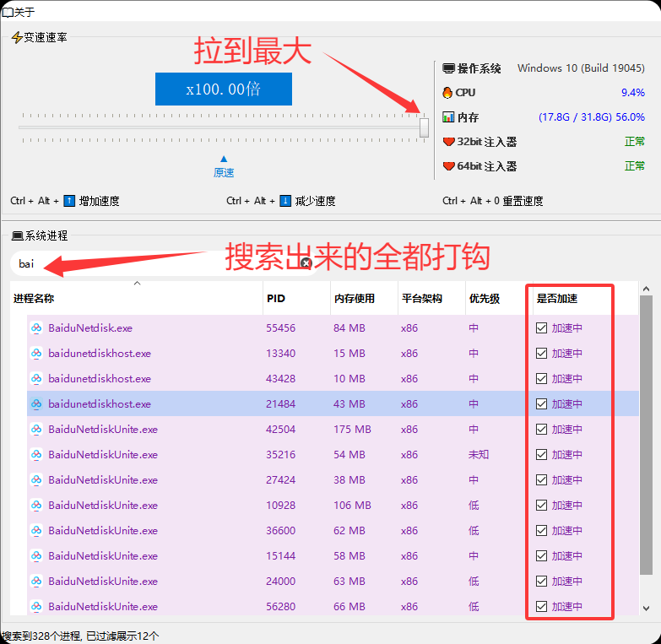Uncheck acceleration for BaiduNetdiskUnite.exe PID 10928
This screenshot has height=644, width=661.
tap(541, 505)
